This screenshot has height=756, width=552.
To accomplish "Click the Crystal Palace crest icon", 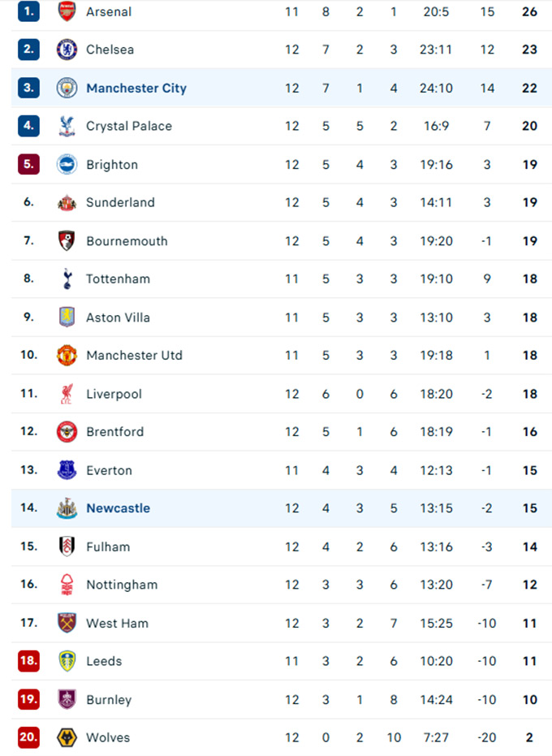I will coord(67,126).
